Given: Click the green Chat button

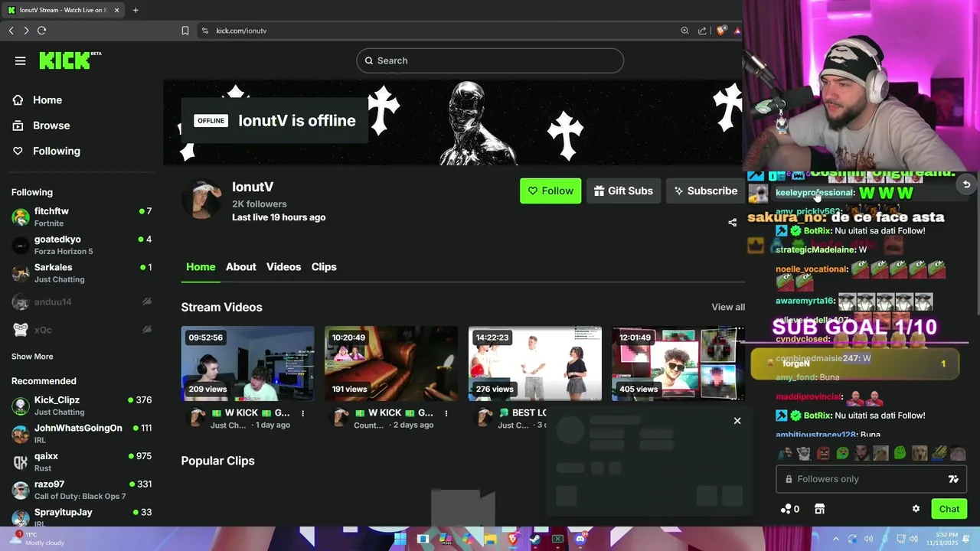Looking at the screenshot, I should point(949,509).
